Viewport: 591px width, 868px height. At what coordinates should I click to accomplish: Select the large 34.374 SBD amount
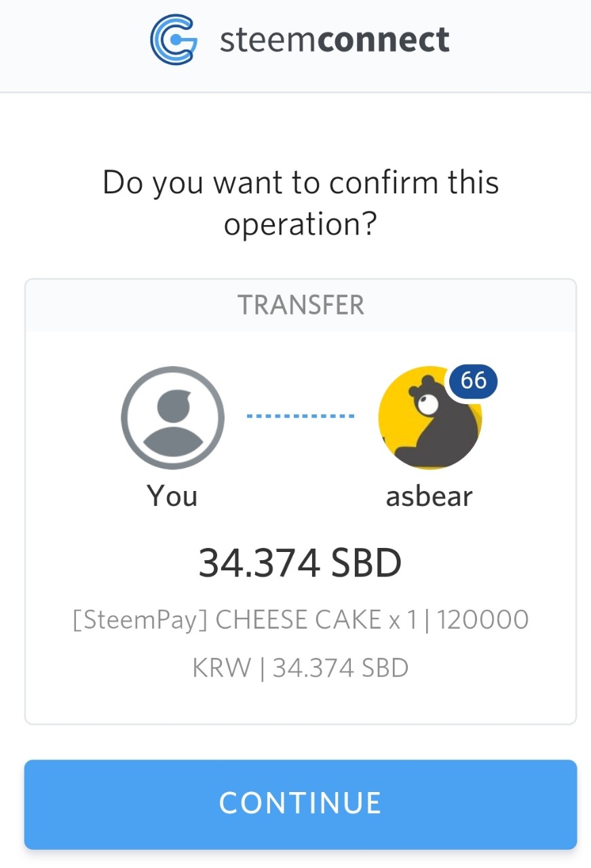pos(300,563)
